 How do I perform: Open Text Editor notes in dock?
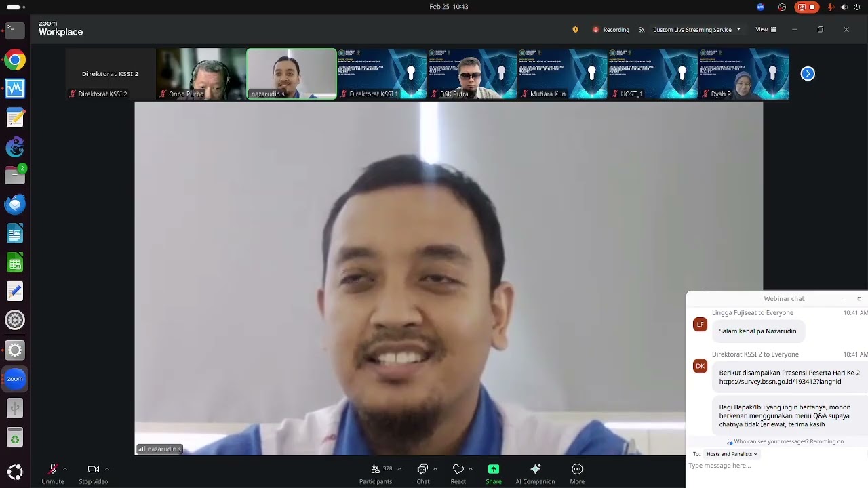coord(15,118)
